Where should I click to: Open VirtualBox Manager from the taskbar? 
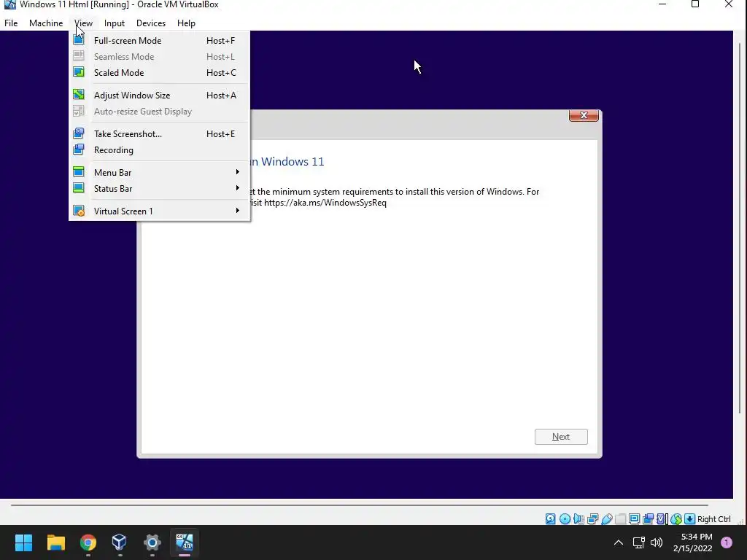tap(120, 542)
